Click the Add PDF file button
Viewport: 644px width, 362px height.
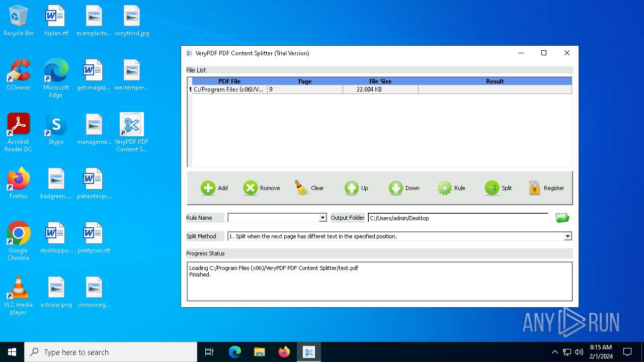[x=214, y=188]
